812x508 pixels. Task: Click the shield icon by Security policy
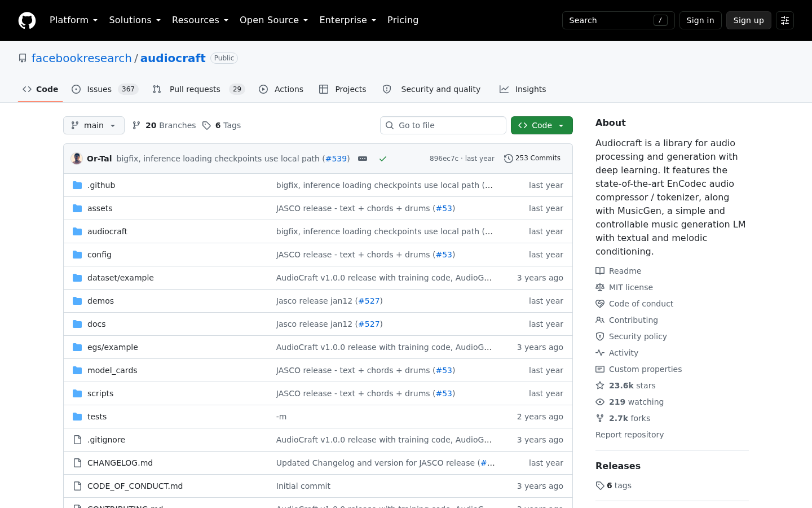point(600,336)
